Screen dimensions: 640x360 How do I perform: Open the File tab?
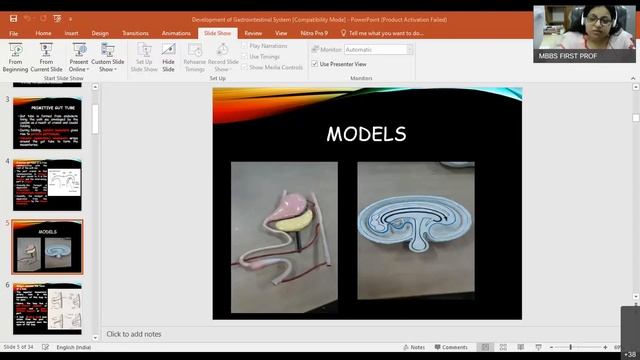(x=13, y=33)
